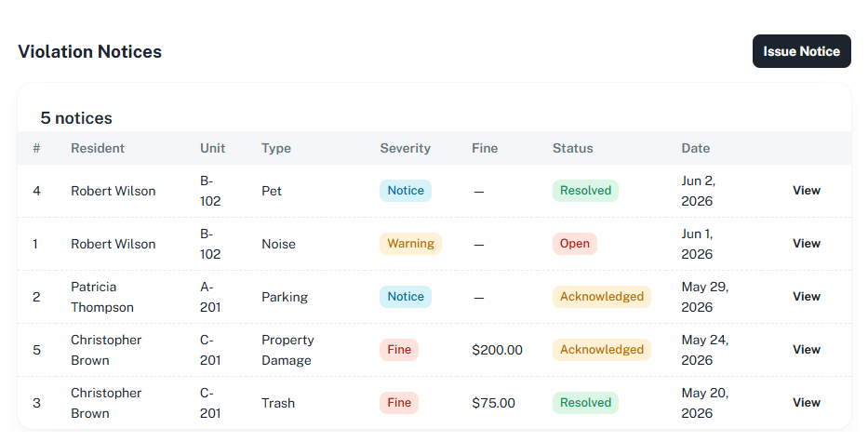
Task: Click Christopher Brown in the Trash row
Action: tap(106, 403)
